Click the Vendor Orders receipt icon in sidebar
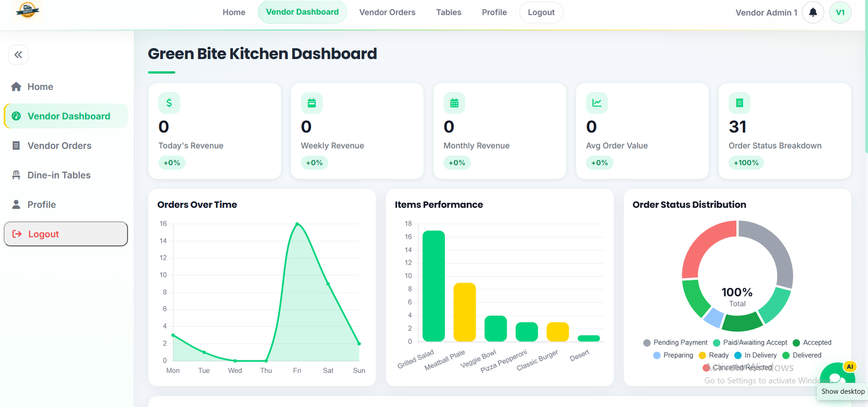 click(x=16, y=146)
